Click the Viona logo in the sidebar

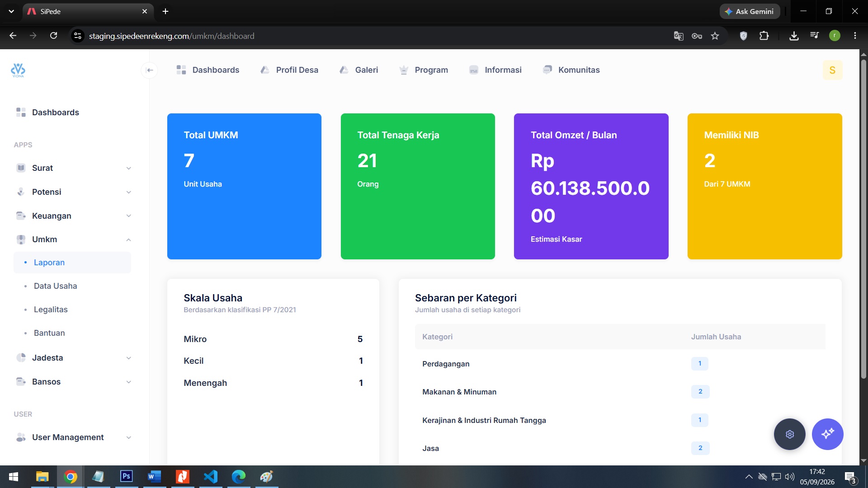18,70
